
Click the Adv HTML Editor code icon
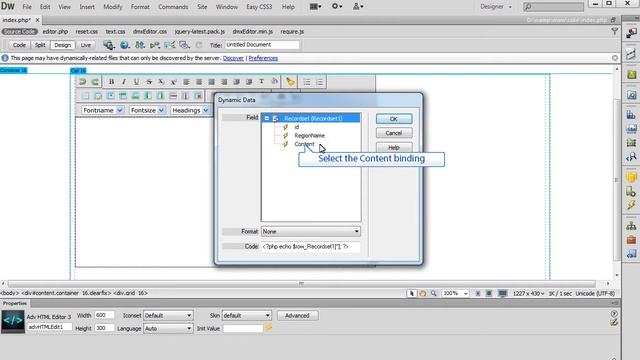(13, 321)
